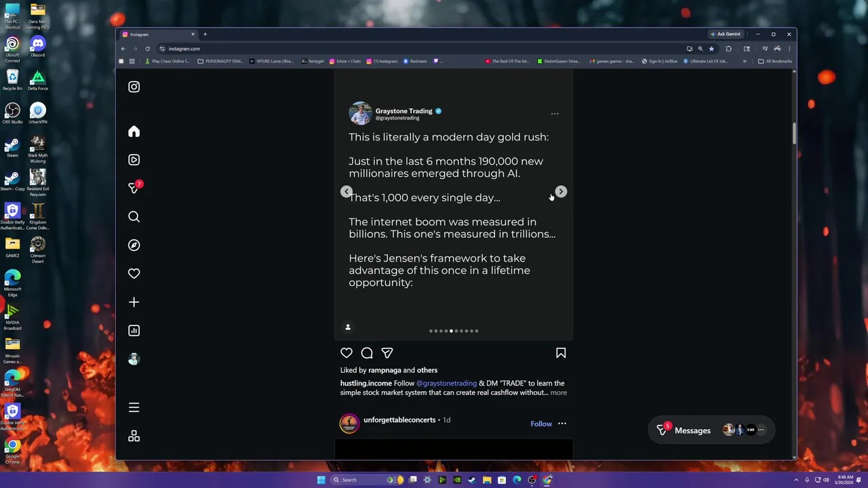Like the Graystone Trading post
868x488 pixels.
(347, 353)
